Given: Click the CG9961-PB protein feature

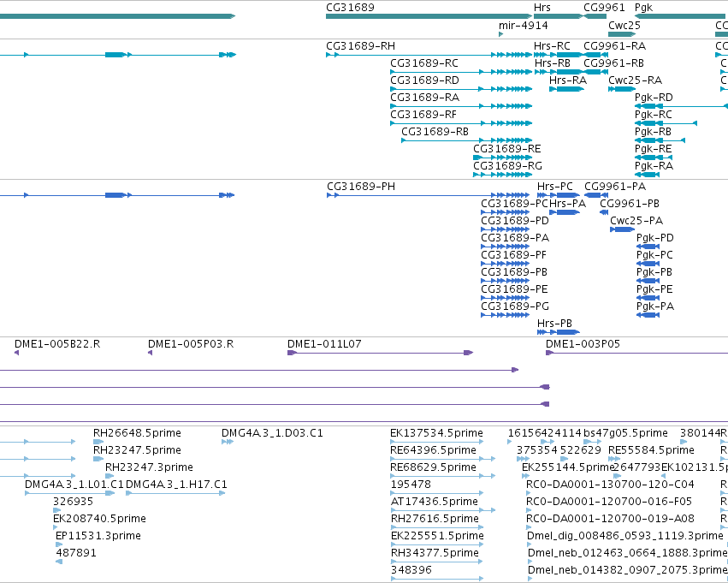Looking at the screenshot, I should [604, 212].
